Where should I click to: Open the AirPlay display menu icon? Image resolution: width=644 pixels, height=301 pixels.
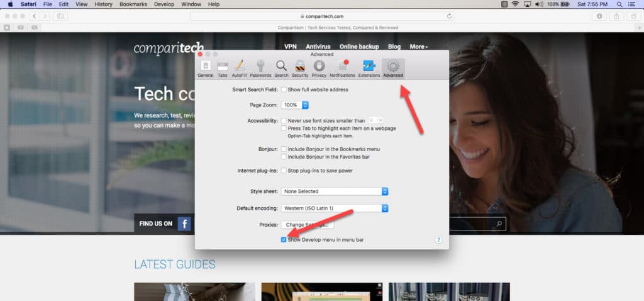[x=528, y=4]
